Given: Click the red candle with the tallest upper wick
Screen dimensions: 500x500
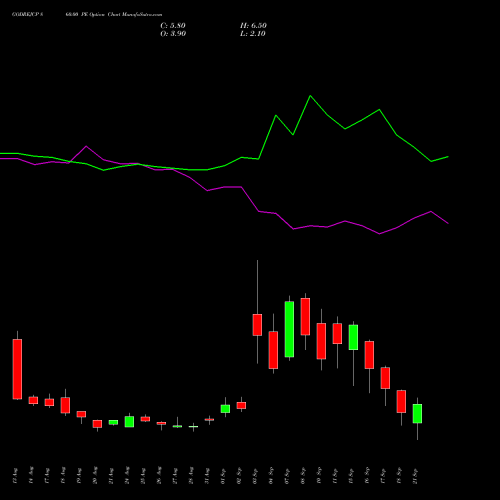Looking at the screenshot, I should coord(257,325).
